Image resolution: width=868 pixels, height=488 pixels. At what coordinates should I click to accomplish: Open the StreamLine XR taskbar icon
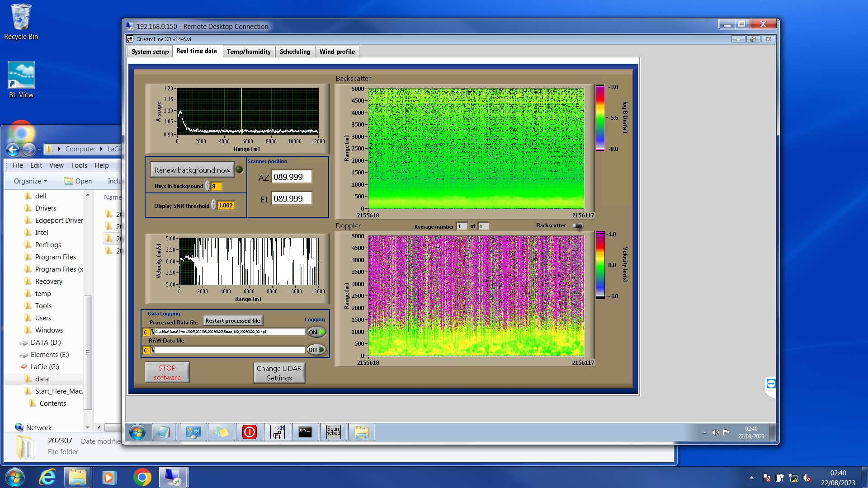pos(277,432)
